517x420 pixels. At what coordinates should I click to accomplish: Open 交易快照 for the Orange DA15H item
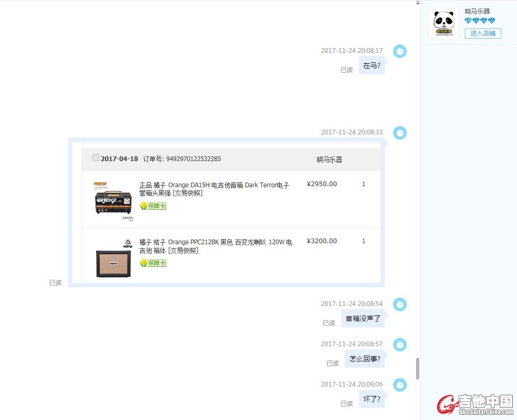(187, 194)
